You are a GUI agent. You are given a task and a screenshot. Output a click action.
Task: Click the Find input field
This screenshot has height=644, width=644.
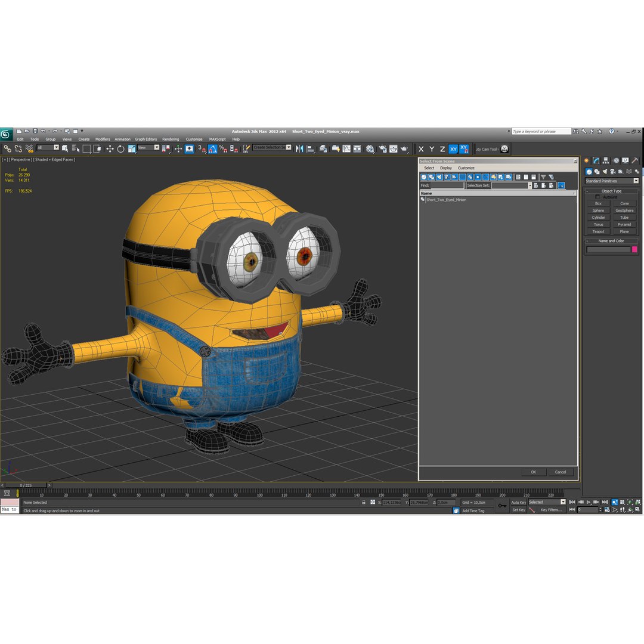(447, 185)
